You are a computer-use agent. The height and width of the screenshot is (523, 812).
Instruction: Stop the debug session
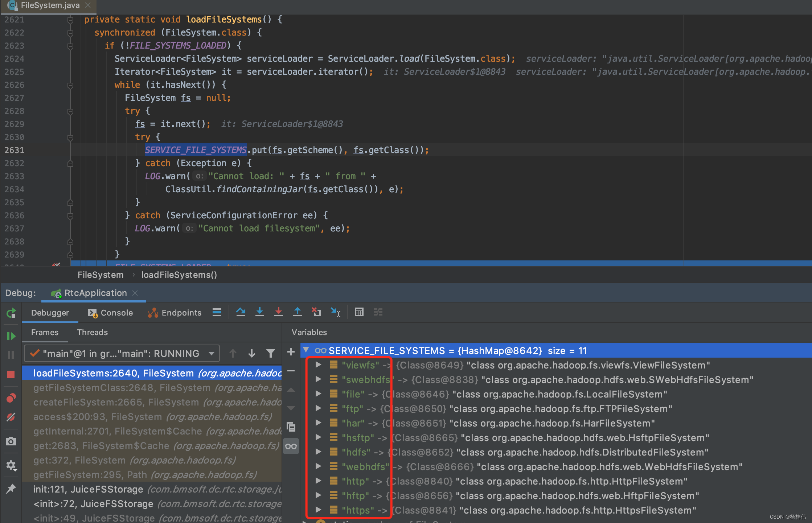(x=11, y=374)
